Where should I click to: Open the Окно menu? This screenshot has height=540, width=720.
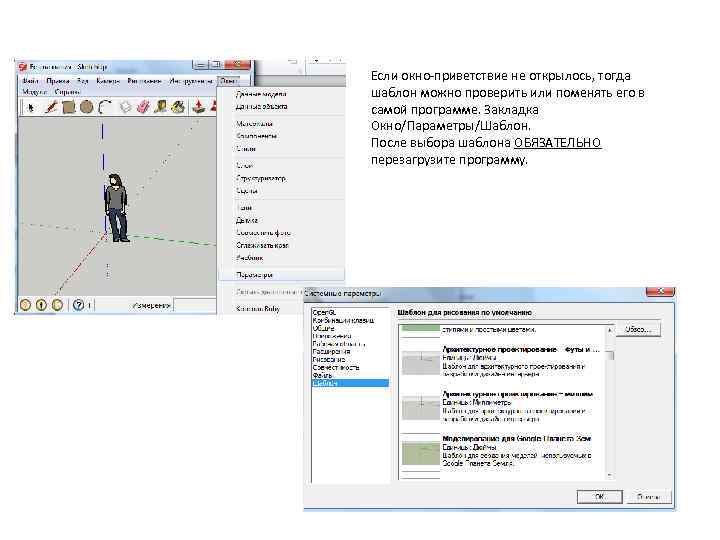point(228,81)
